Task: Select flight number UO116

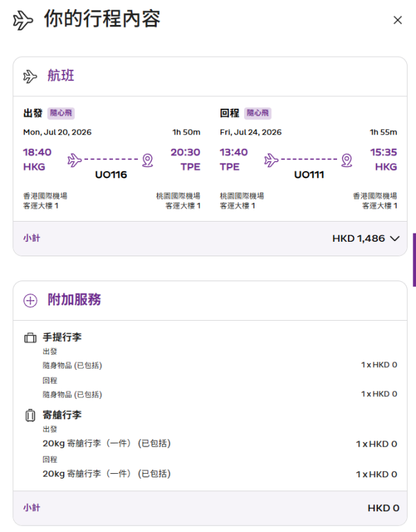Action: coord(111,175)
